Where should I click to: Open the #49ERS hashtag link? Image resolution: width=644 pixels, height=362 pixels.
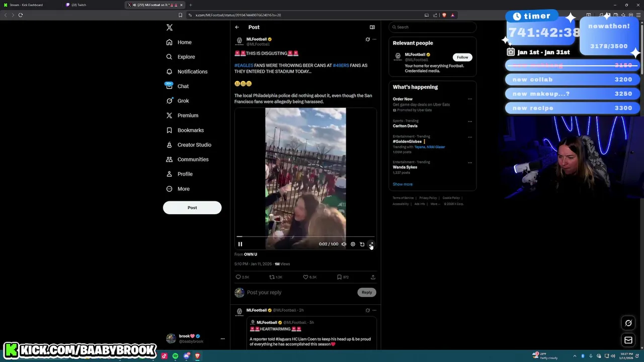pos(341,65)
